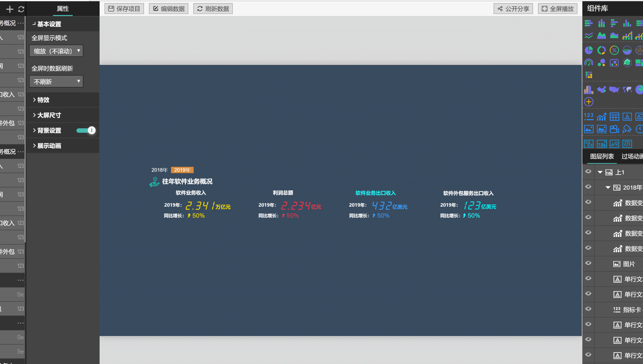
Task: Pick the radar chart hexagon icon
Action: (x=627, y=63)
